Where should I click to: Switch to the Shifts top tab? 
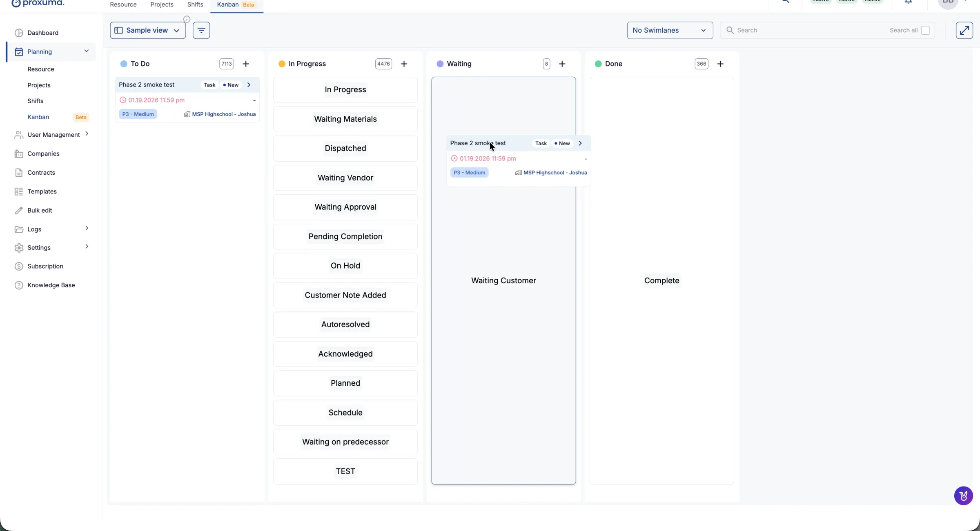coord(195,4)
